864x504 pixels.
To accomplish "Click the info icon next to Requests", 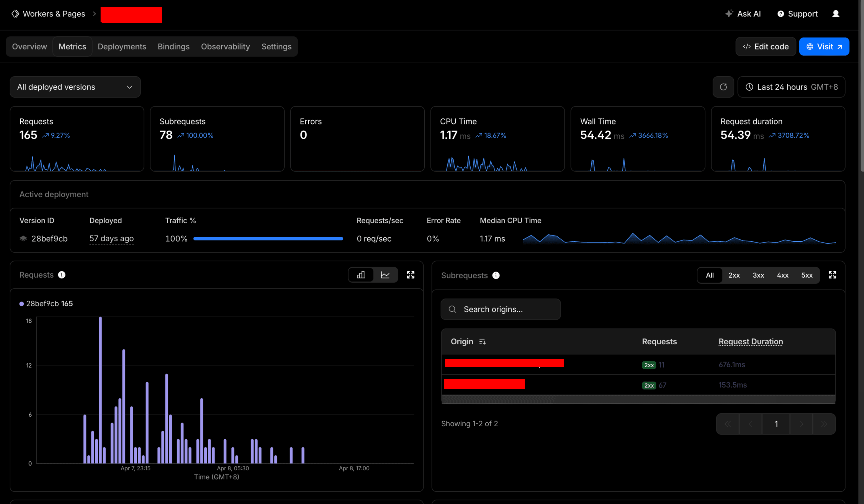I will [62, 275].
